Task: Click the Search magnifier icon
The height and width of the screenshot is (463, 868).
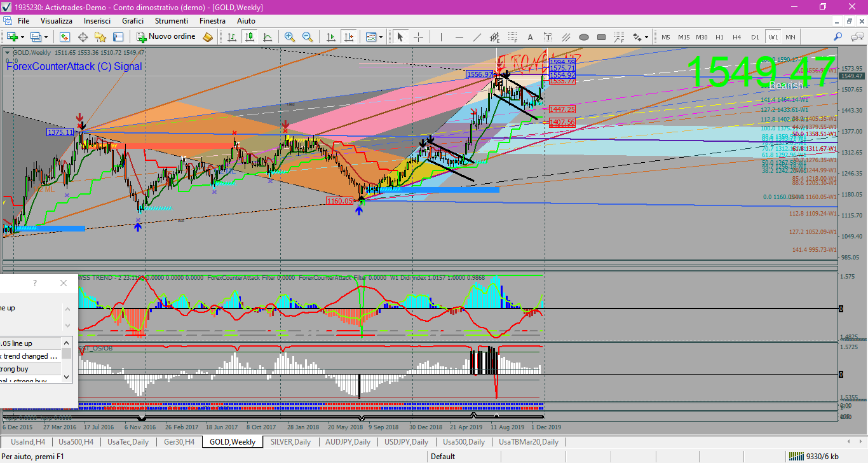Action: [x=838, y=37]
